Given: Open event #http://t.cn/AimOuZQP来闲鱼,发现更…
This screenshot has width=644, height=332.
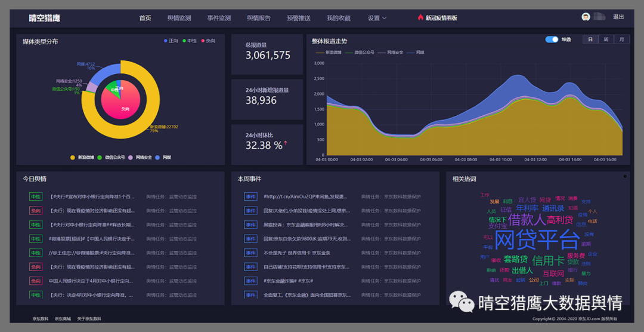Looking at the screenshot, I should click(x=306, y=196).
